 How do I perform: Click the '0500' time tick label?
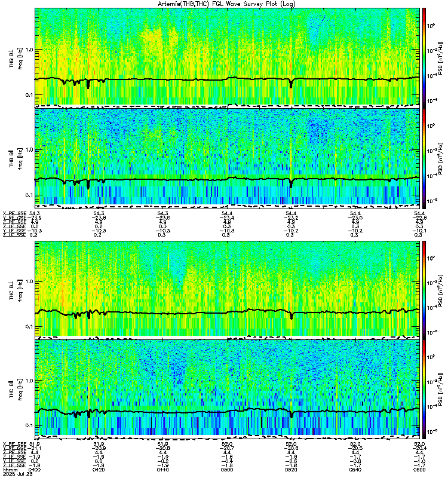point(227,470)
